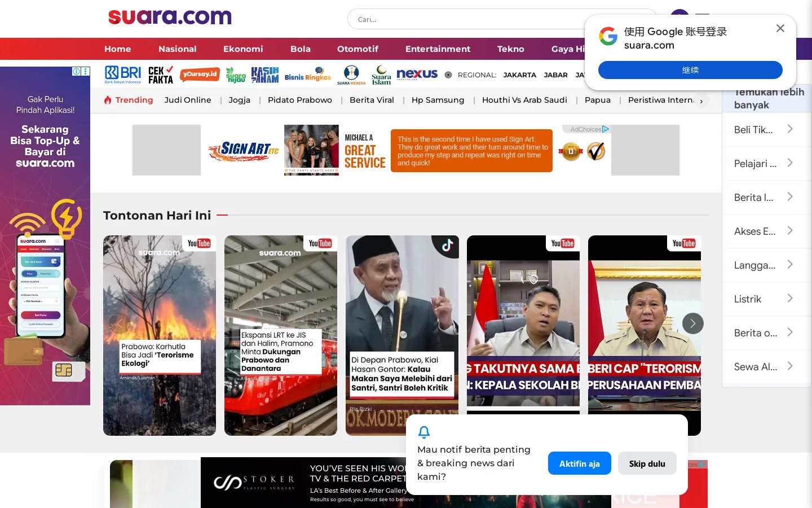Open the Entertainment menu
This screenshot has width=812, height=508.
[x=438, y=49]
